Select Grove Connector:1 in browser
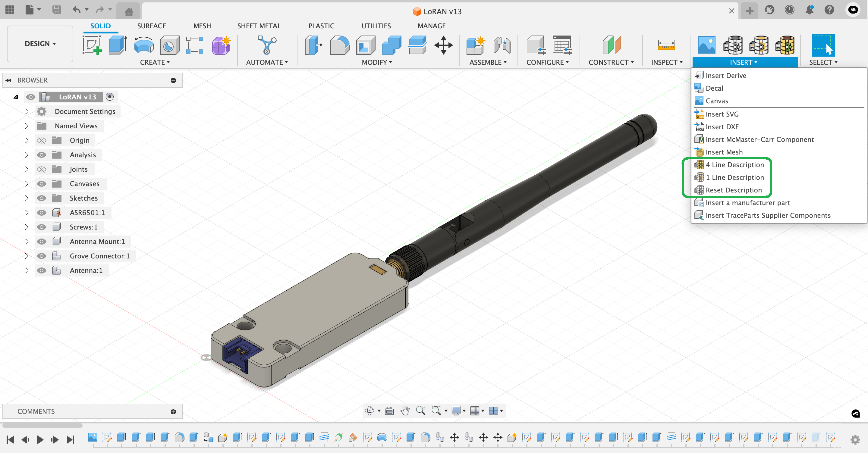 [x=99, y=256]
